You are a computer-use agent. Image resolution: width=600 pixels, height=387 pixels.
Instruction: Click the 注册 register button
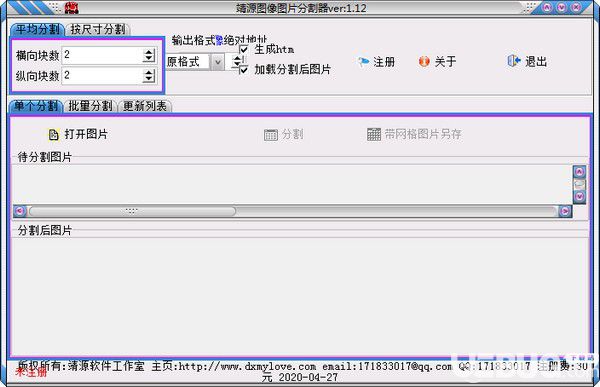coord(376,62)
